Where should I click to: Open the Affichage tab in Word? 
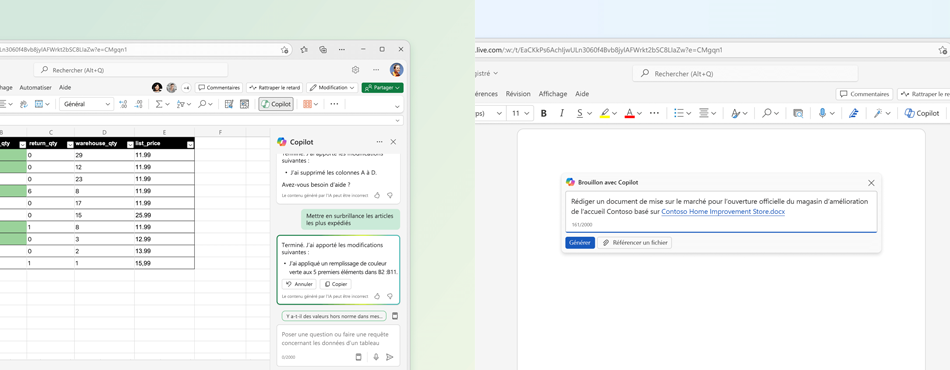[x=553, y=94]
